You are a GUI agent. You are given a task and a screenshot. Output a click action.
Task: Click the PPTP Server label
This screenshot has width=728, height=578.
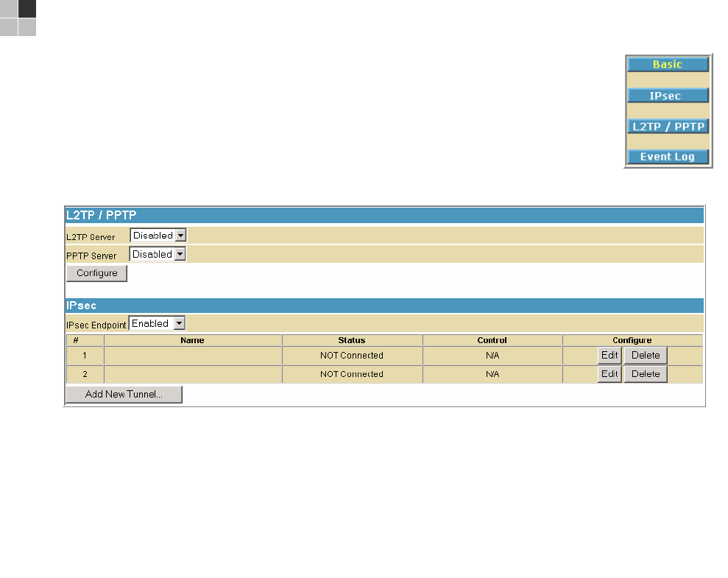click(x=91, y=255)
